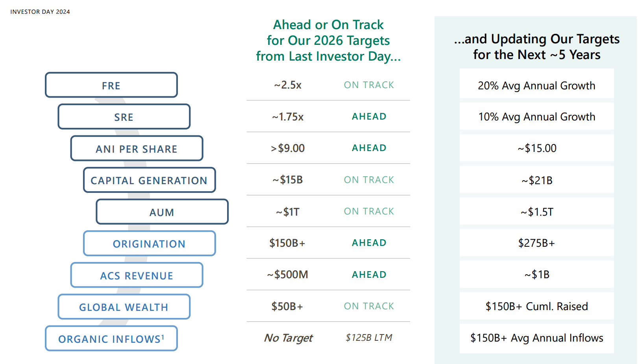Image resolution: width=638 pixels, height=364 pixels.
Task: Click the ACS REVENUE box
Action: point(137,275)
